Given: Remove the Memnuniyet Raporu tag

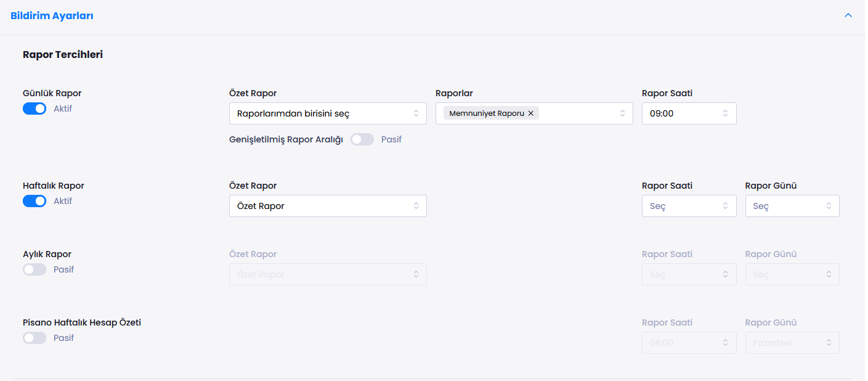Looking at the screenshot, I should [531, 113].
